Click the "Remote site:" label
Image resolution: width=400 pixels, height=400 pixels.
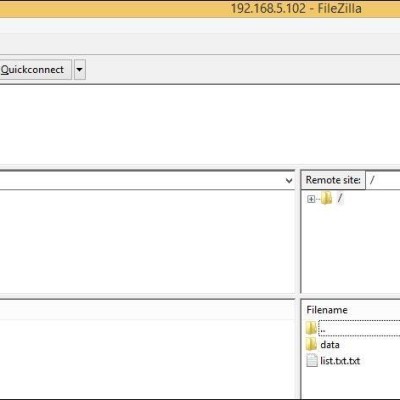click(333, 180)
